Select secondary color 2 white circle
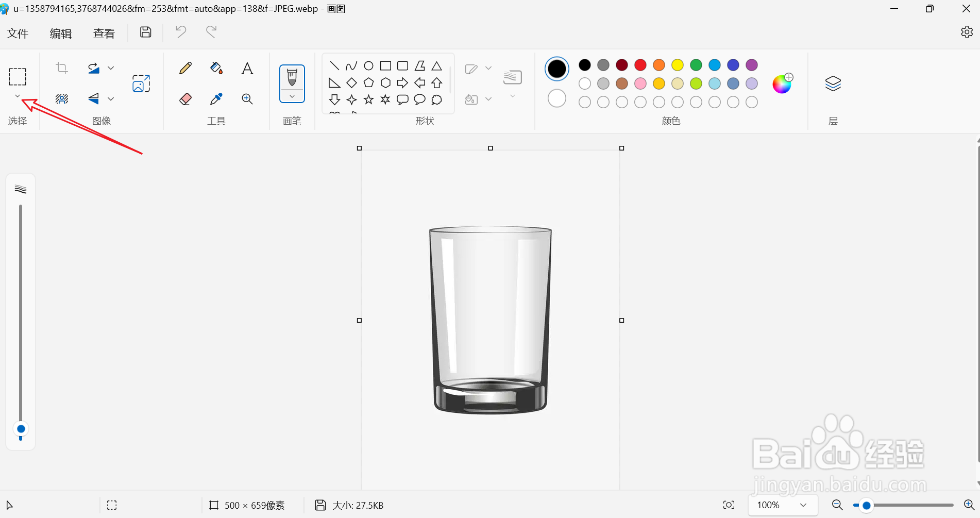This screenshot has height=518, width=980. [557, 98]
